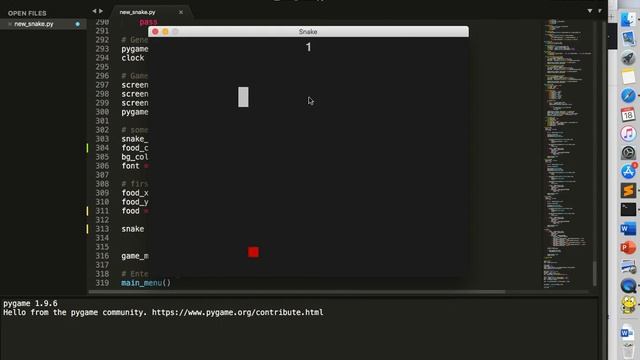Switch to Sublime Text dock icon
Screen dimensions: 640x360
(x=628, y=191)
